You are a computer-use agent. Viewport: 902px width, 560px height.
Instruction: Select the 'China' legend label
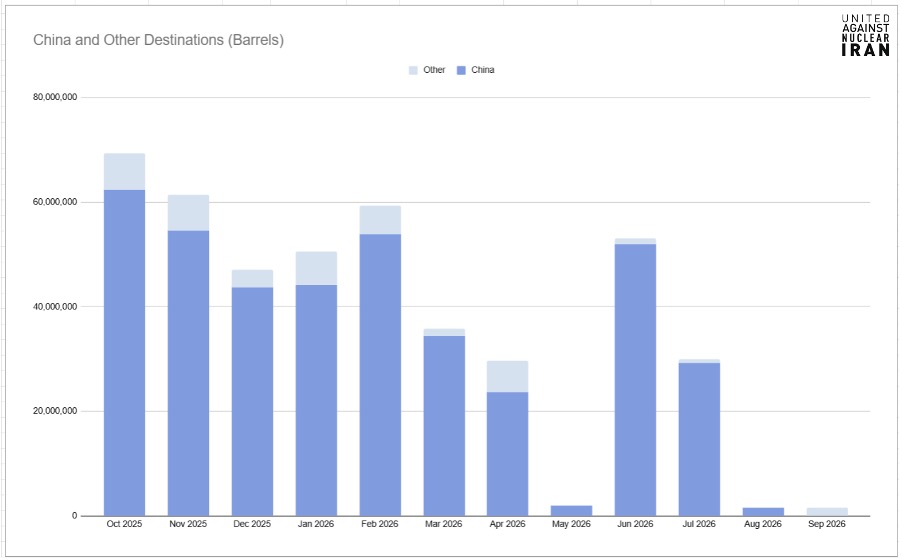point(482,70)
